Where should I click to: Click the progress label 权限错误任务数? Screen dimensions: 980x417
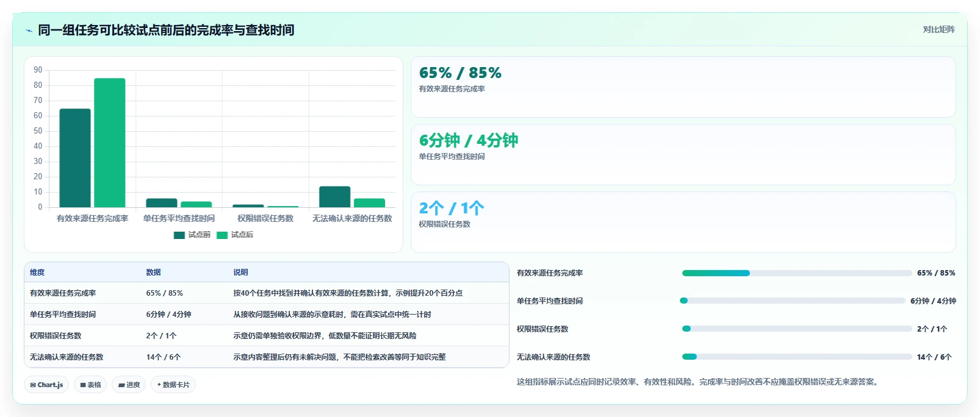[x=542, y=329]
